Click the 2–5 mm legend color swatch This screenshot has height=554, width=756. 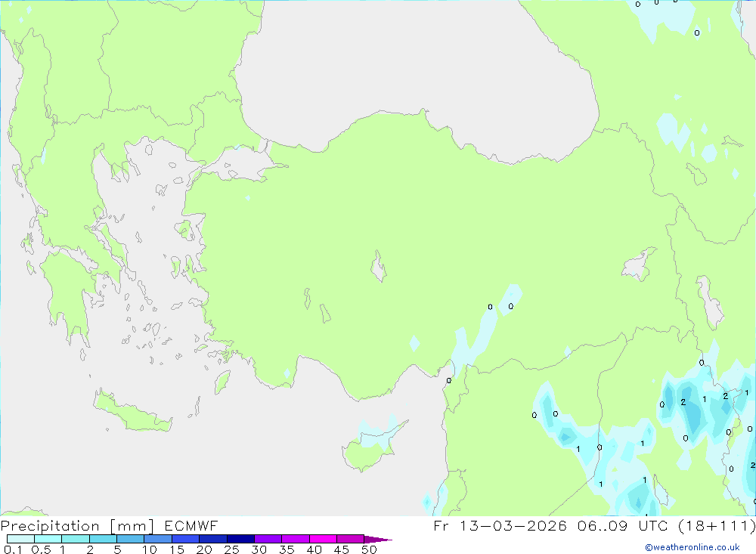(103, 539)
